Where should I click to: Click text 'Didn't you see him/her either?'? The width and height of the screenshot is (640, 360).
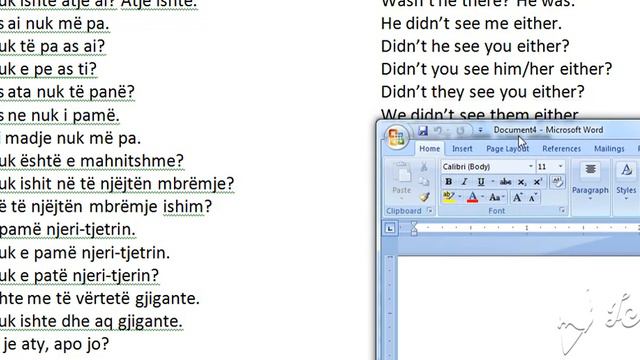pos(496,69)
